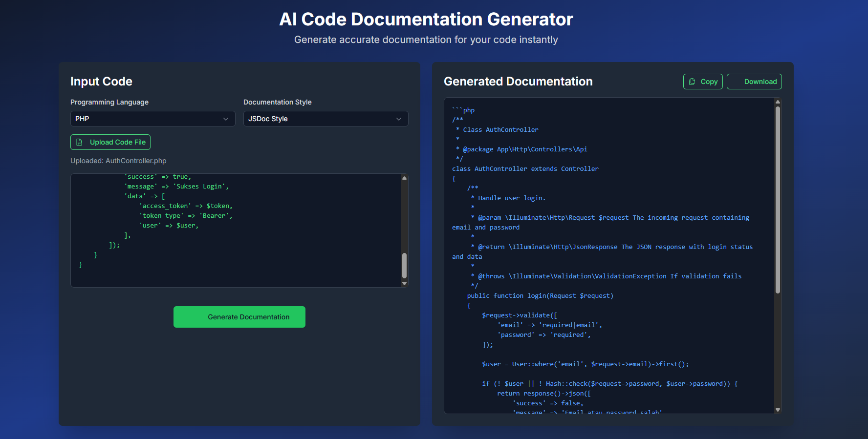Click the "'access_token' => $token," line

point(186,206)
